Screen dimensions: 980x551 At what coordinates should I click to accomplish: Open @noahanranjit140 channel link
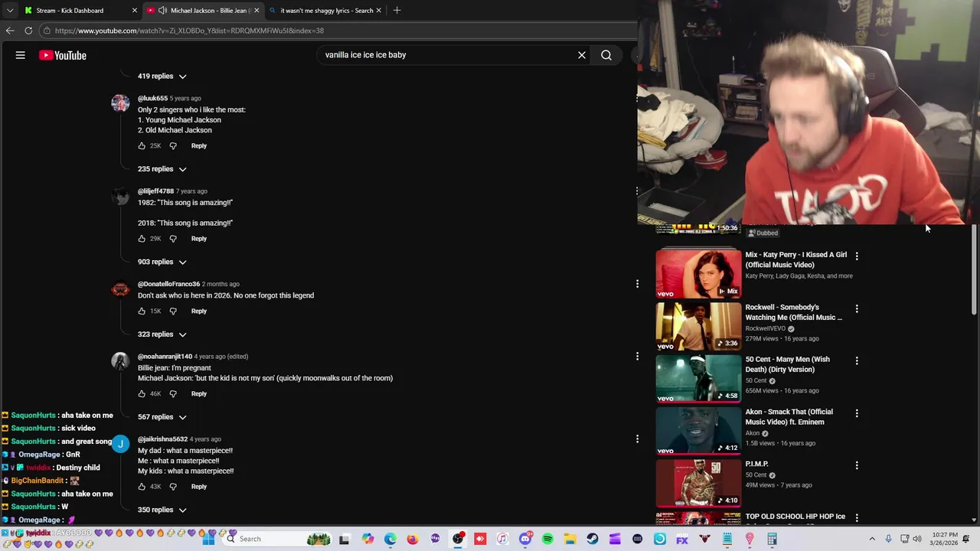pyautogui.click(x=165, y=357)
